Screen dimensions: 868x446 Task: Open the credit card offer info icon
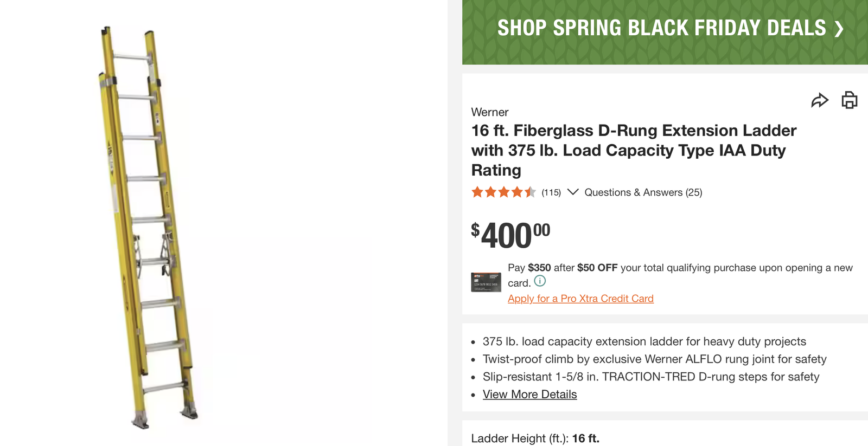(540, 281)
